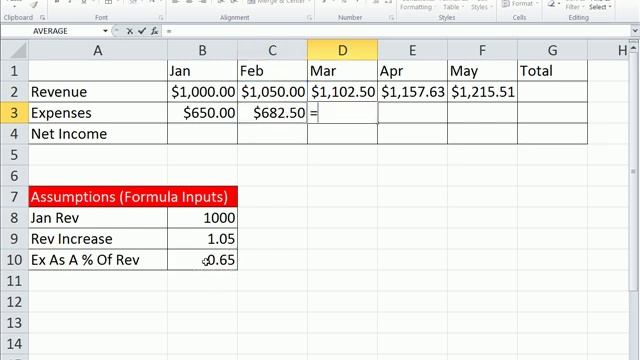Open the Insert Function (fx) dialog

(154, 31)
